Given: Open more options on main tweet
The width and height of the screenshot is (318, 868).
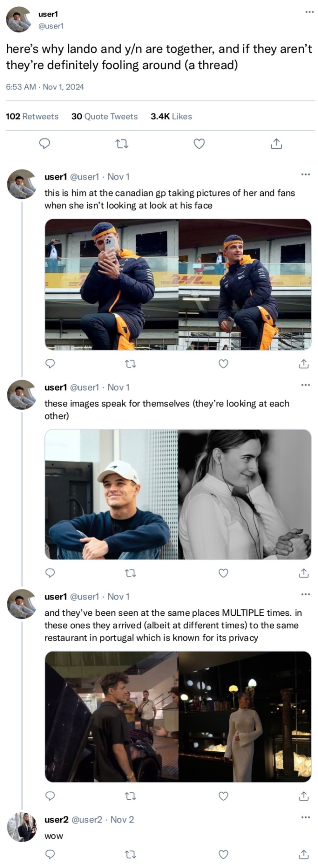Looking at the screenshot, I should tap(309, 12).
